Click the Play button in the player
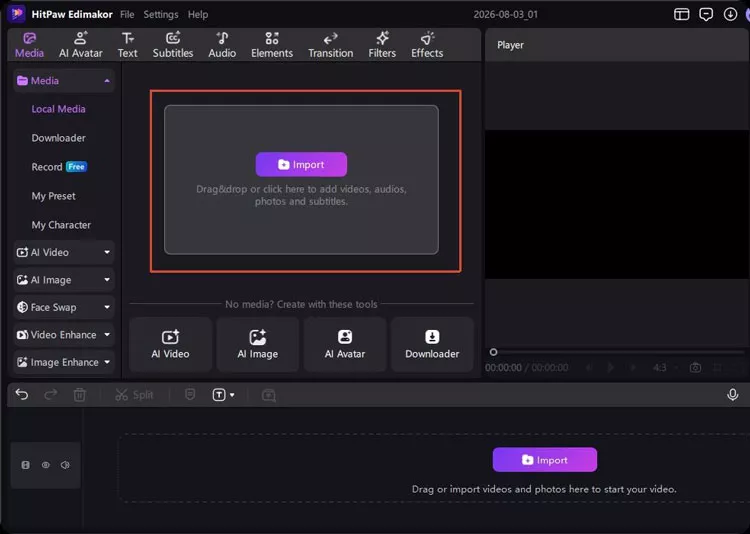This screenshot has width=750, height=534. pyautogui.click(x=611, y=367)
